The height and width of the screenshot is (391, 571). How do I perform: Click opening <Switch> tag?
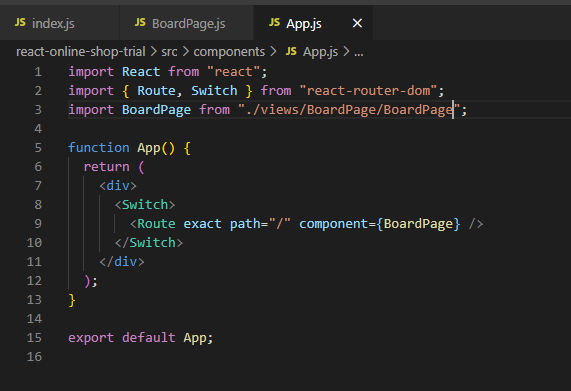145,205
